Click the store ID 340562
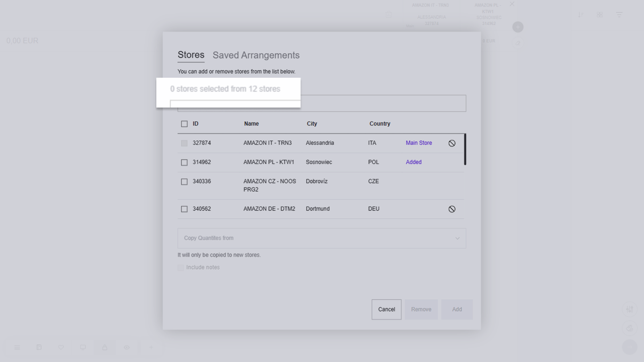This screenshot has width=644, height=362. pyautogui.click(x=202, y=209)
